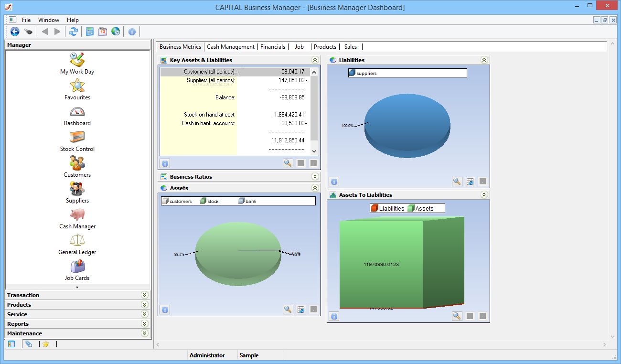Expand the Products sidebar section
This screenshot has height=364, width=621.
(x=145, y=305)
